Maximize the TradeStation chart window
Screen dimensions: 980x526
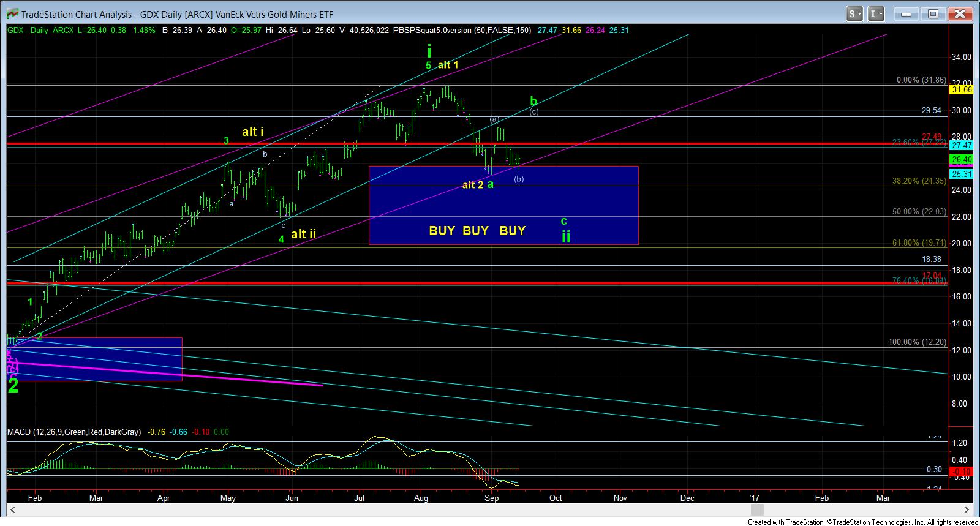933,13
